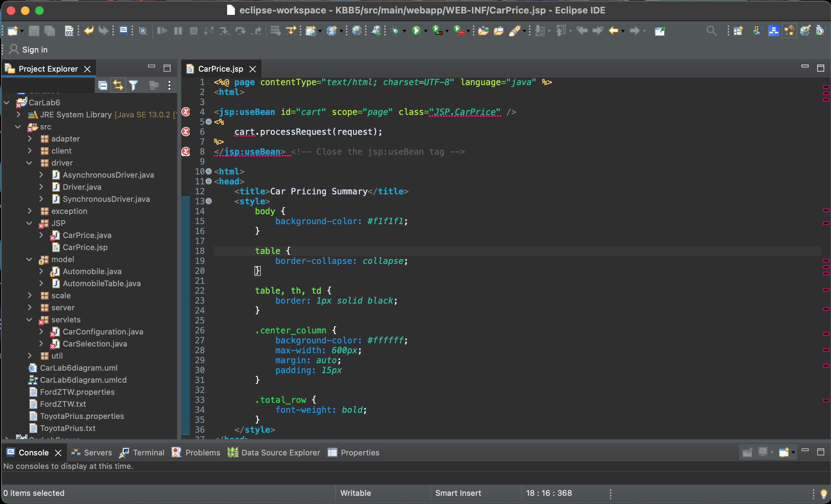Click the Search magnifier toolbar icon
831x504 pixels.
tap(711, 31)
